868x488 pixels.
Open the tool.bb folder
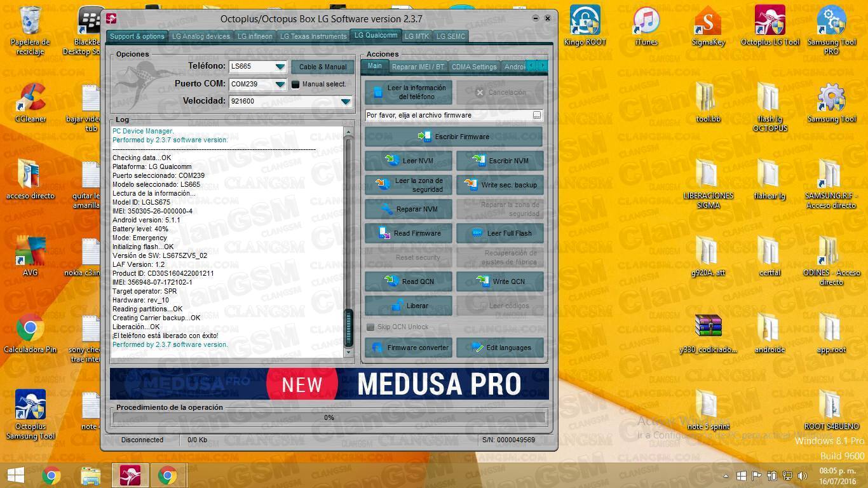pyautogui.click(x=708, y=102)
